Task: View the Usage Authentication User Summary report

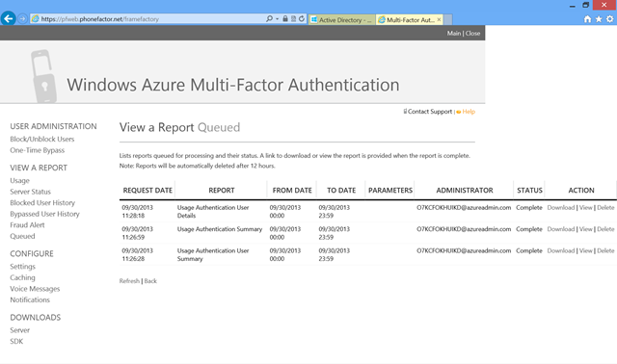Action: tap(586, 250)
